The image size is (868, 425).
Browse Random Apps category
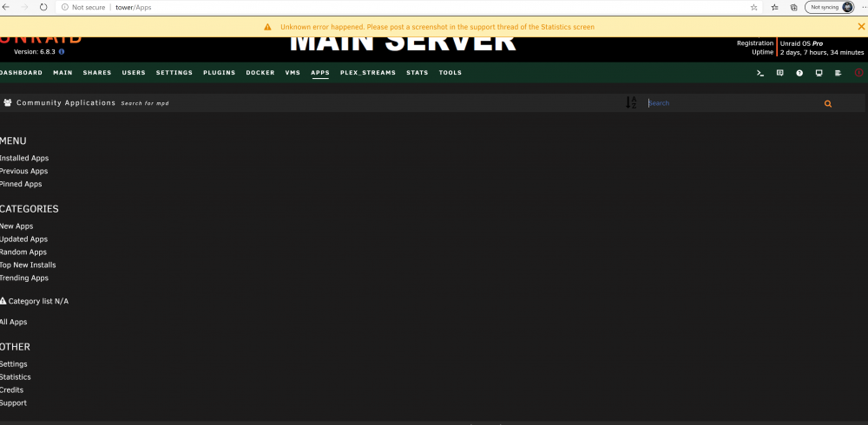23,252
